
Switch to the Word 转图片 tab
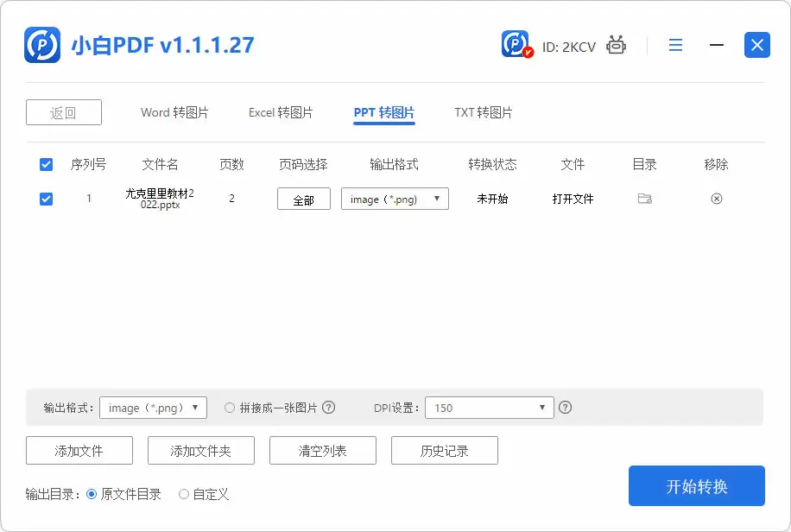pyautogui.click(x=174, y=112)
